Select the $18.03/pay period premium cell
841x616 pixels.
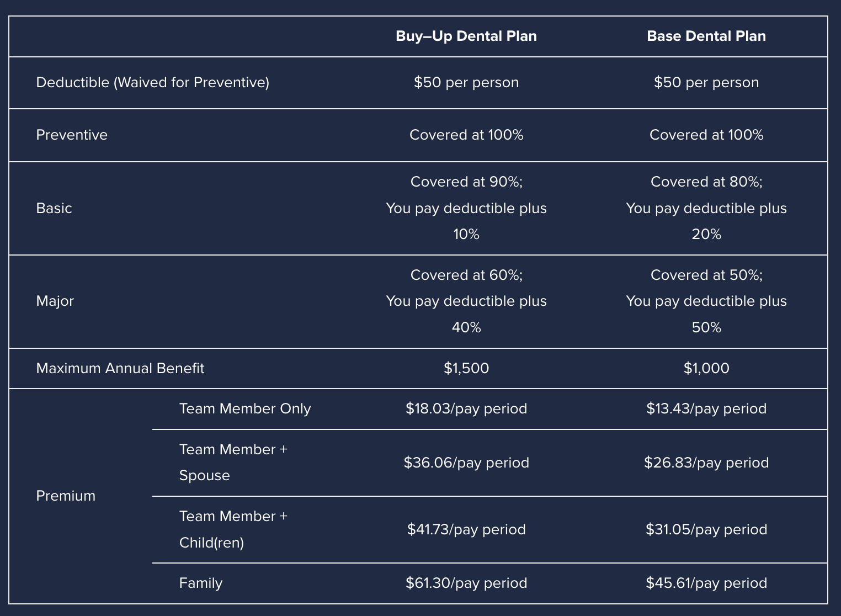[x=466, y=409]
